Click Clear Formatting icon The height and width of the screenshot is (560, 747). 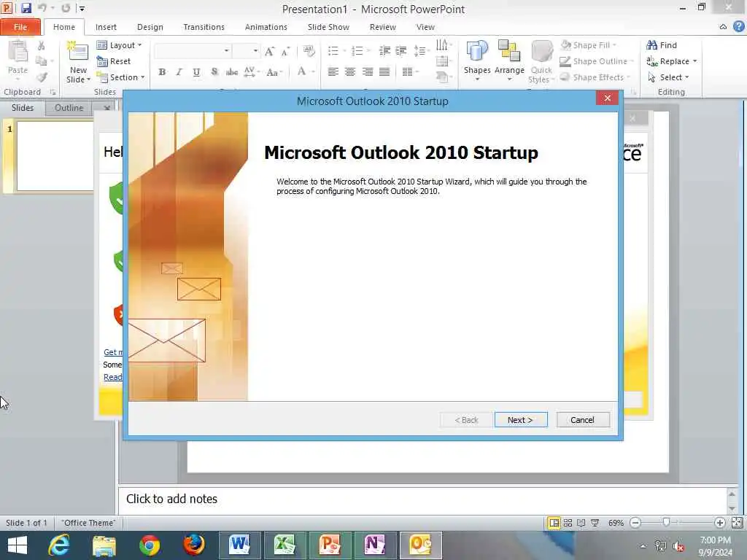[x=309, y=51]
